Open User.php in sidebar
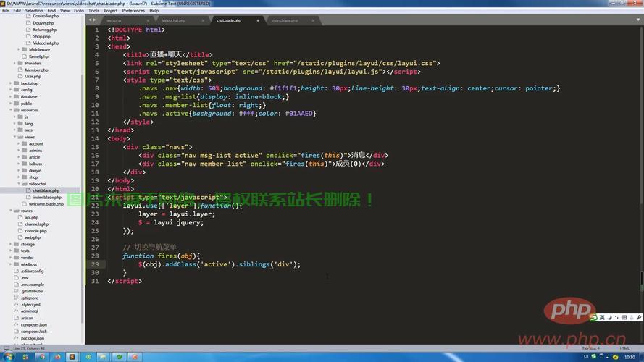This screenshot has height=362, width=644. 33,76
